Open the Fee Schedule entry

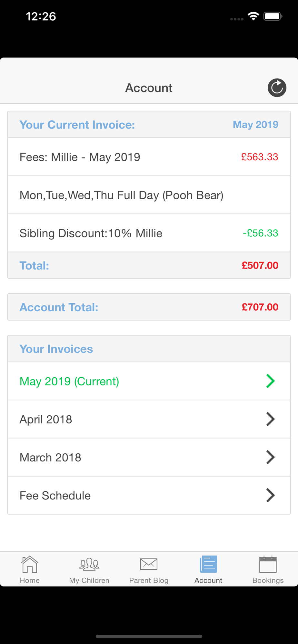click(55, 496)
